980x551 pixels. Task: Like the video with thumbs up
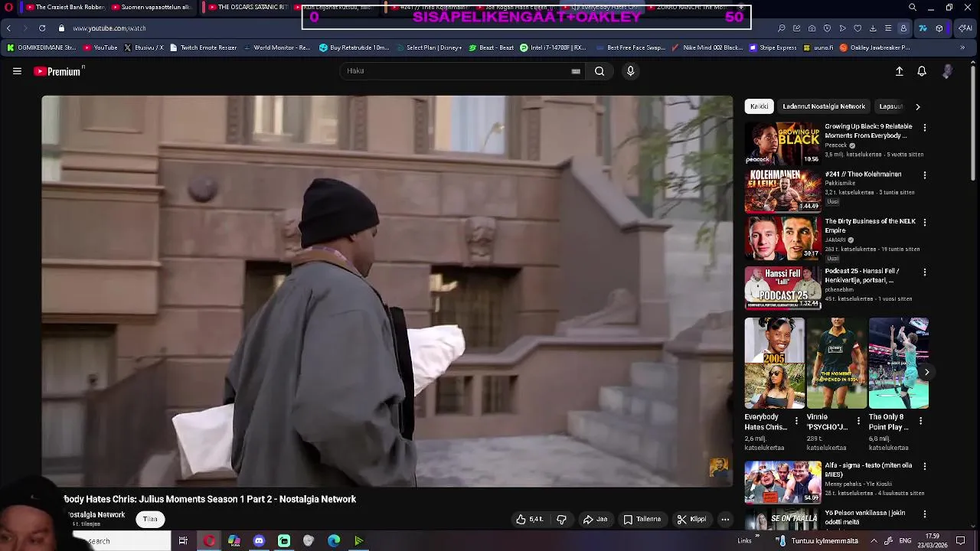[x=529, y=520]
